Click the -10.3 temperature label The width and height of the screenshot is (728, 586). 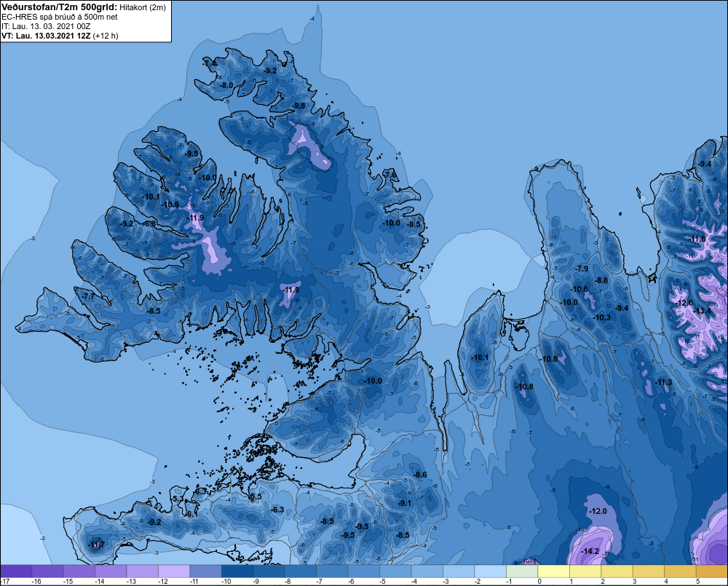click(602, 317)
